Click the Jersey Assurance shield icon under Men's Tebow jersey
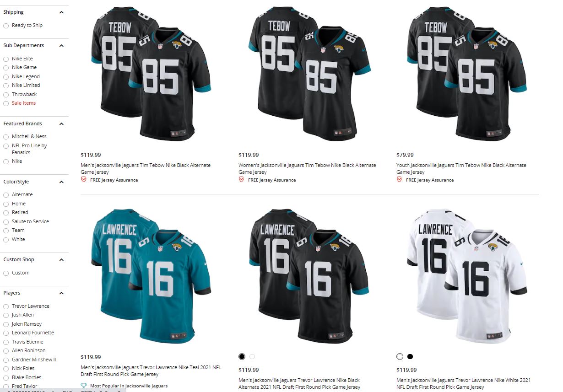This screenshot has height=392, width=563. [x=83, y=180]
